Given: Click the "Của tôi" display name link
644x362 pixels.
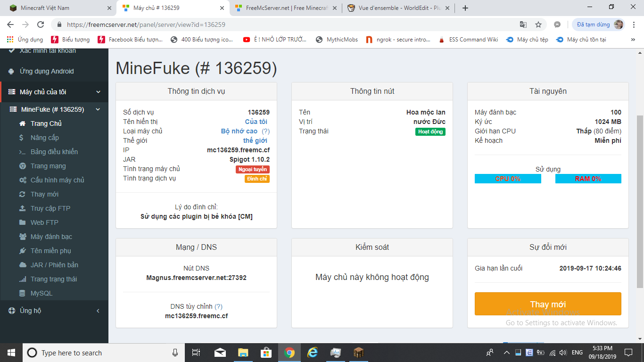Looking at the screenshot, I should 256,122.
